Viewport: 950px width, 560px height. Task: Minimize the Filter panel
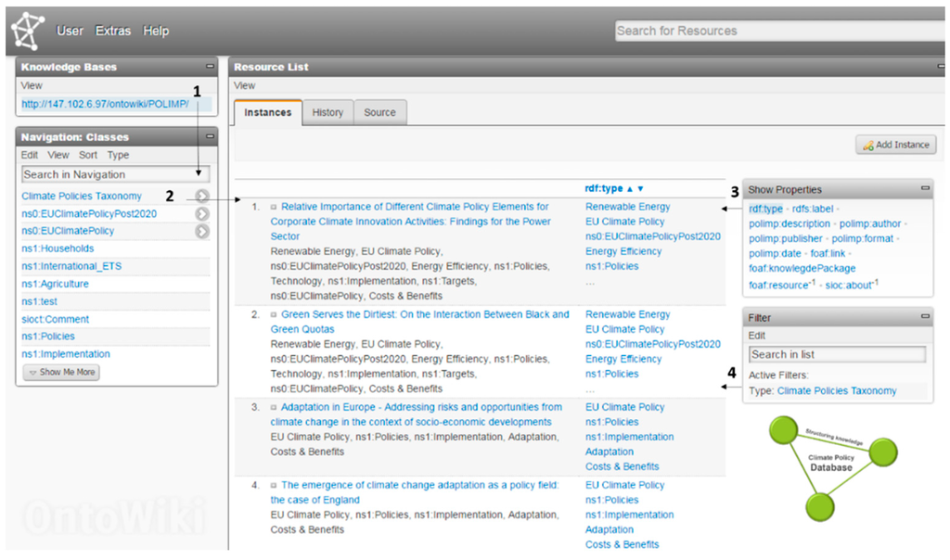(x=925, y=318)
